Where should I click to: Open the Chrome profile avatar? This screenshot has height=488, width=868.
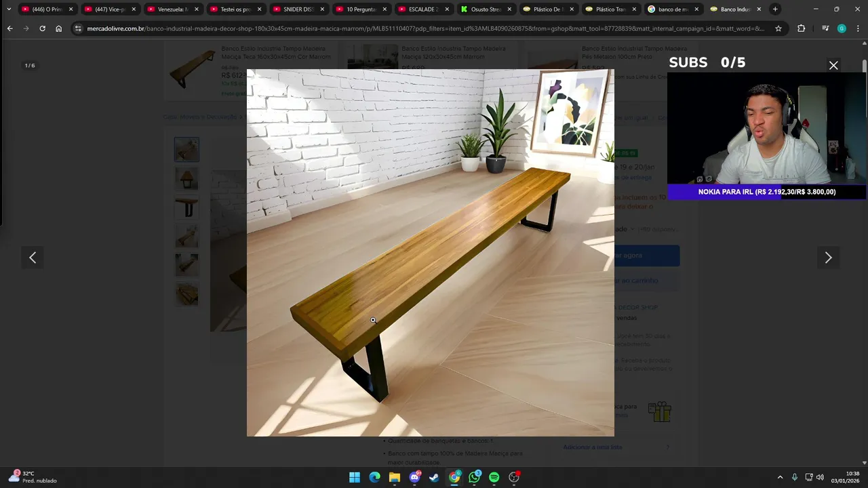842,28
